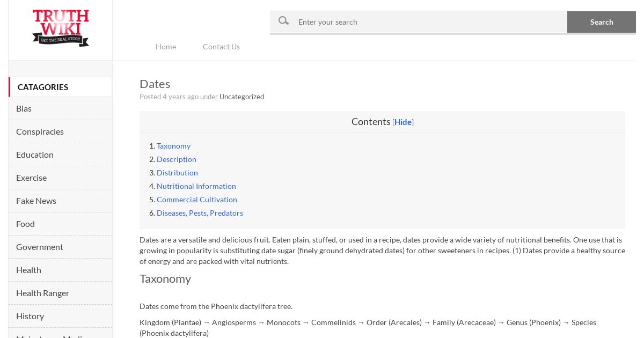Jump to Distribution in Contents

[x=177, y=173]
